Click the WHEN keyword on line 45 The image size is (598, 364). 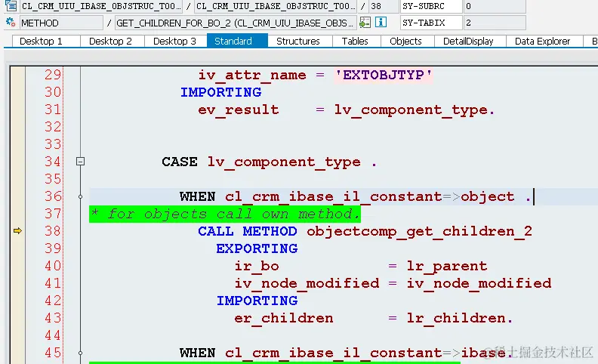[x=198, y=353]
